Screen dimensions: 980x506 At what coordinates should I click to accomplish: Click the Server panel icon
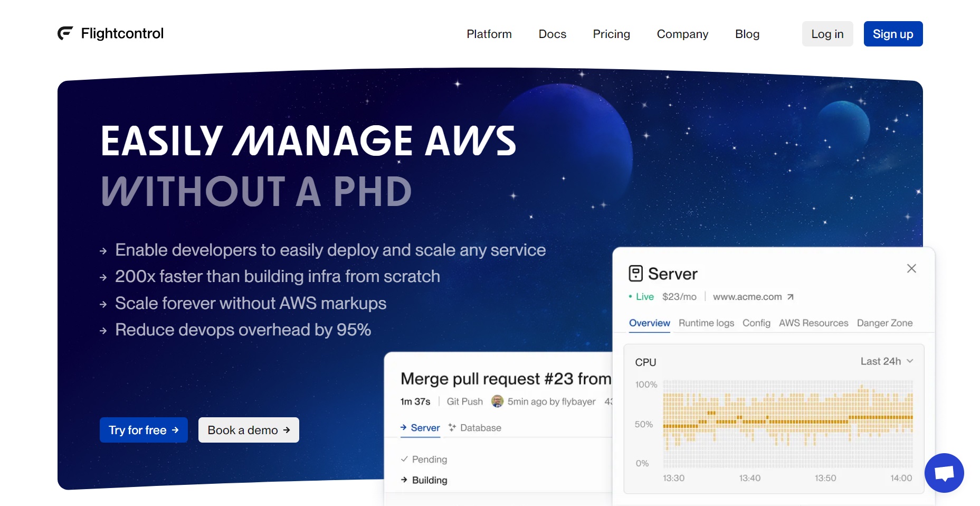tap(635, 274)
